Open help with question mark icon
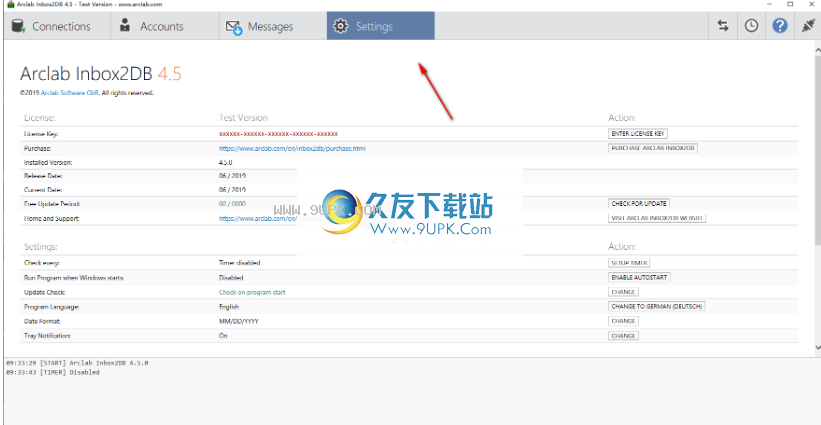The image size is (821, 425). pyautogui.click(x=780, y=26)
